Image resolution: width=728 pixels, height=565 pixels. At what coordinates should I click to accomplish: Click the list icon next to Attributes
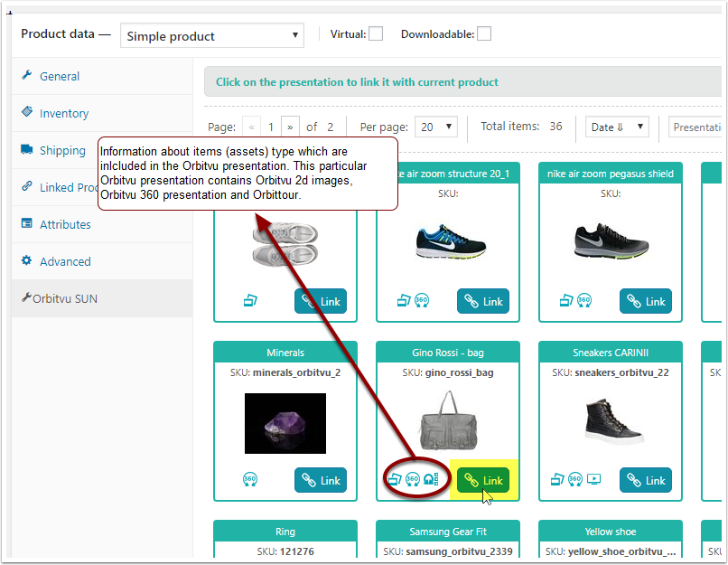[x=27, y=223]
